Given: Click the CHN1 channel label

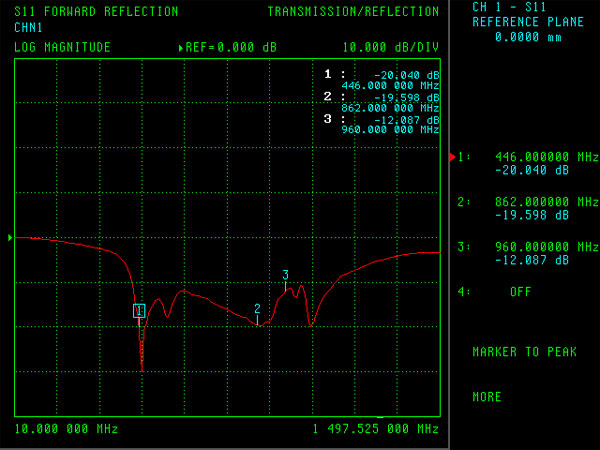Looking at the screenshot, I should tap(28, 28).
